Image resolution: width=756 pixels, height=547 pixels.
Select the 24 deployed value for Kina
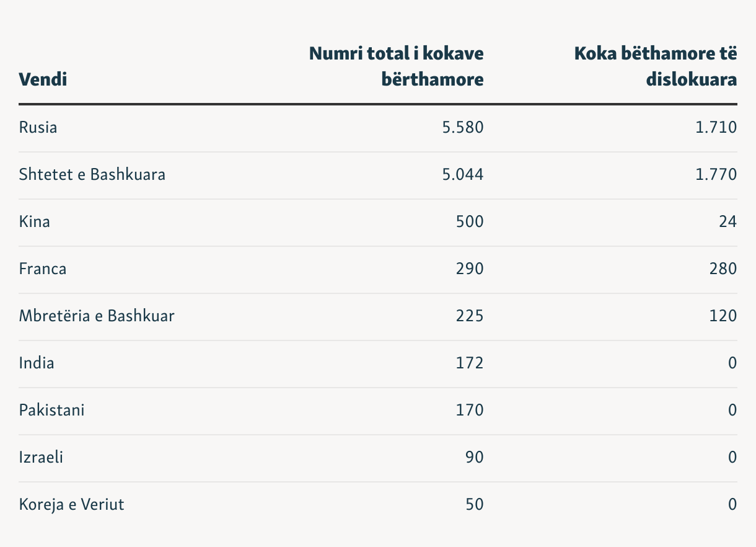[728, 221]
